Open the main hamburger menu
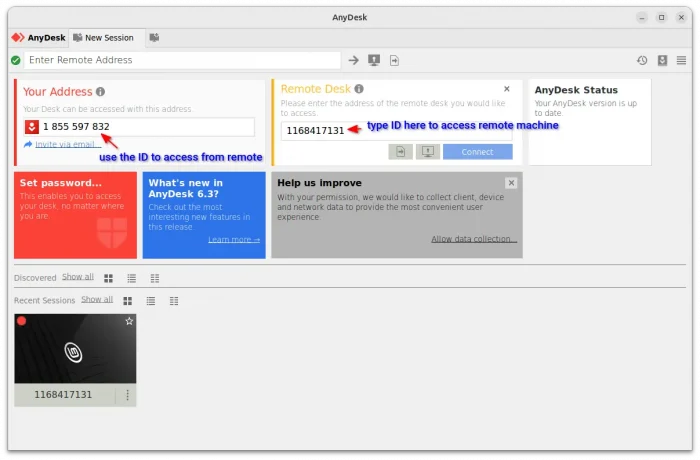Image resolution: width=700 pixels, height=460 pixels. pos(681,60)
